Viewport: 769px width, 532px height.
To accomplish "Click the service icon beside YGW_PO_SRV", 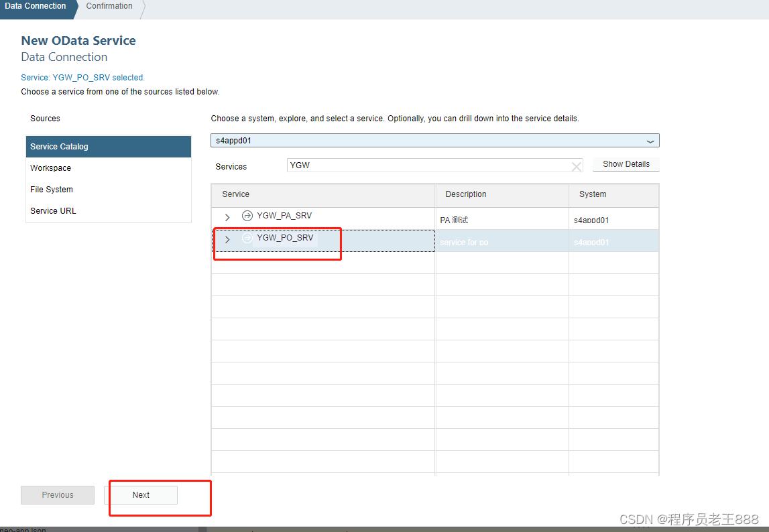I will pos(247,238).
